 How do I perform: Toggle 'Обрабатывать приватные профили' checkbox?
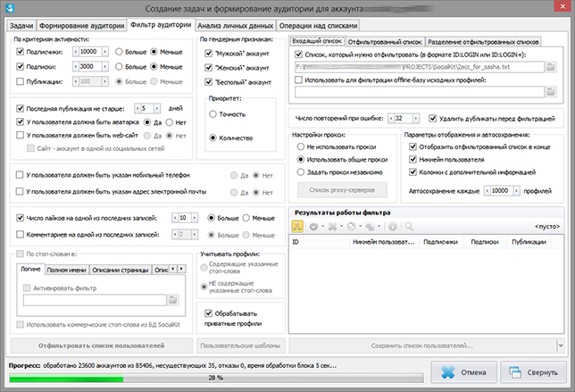[209, 313]
